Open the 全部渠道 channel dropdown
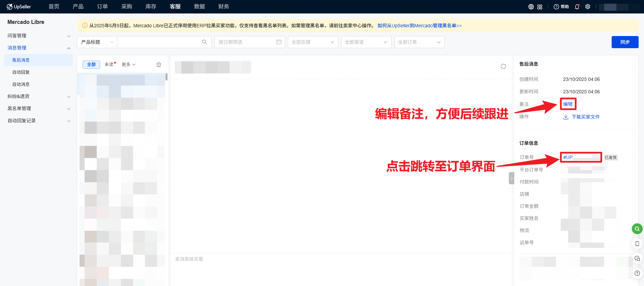This screenshot has width=644, height=286. (366, 42)
